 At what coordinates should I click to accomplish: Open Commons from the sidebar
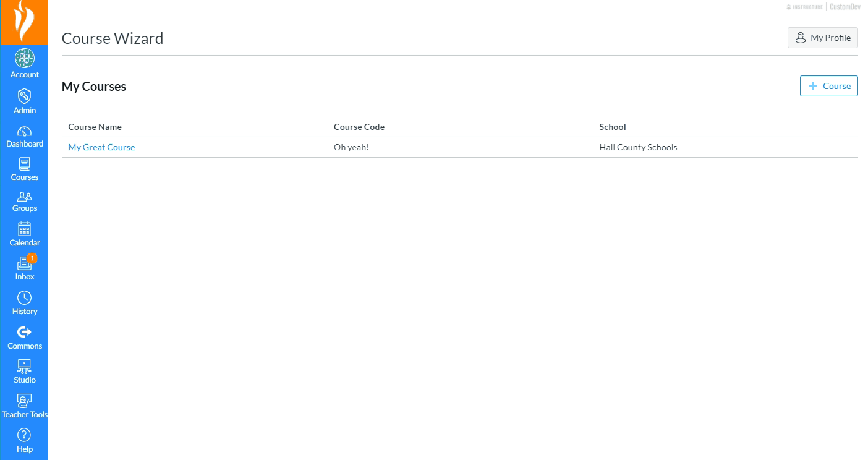24,338
